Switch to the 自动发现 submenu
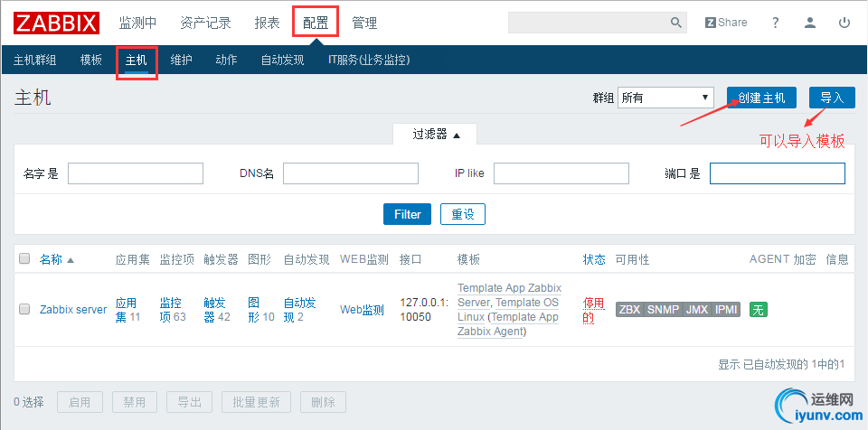Screen dimensions: 868x430 click(283, 60)
